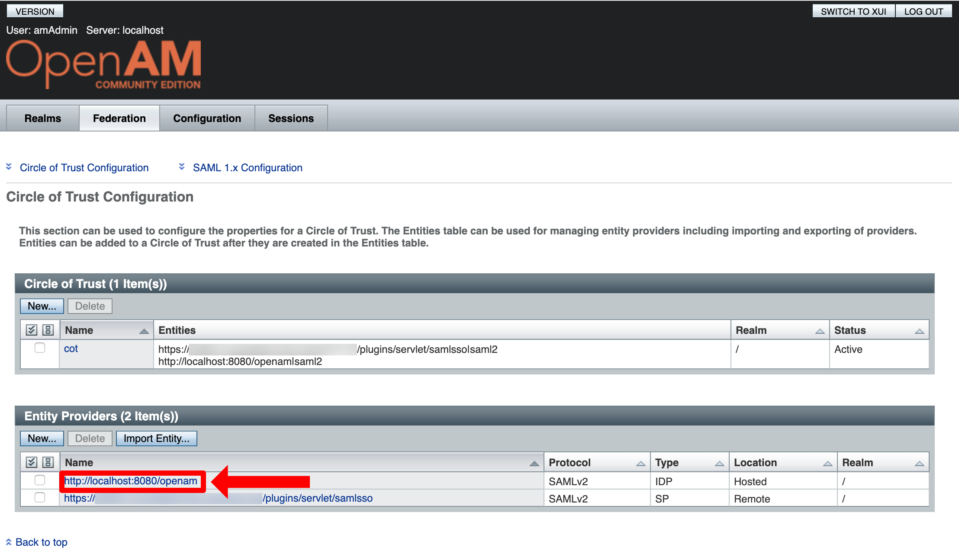Open the Federation tab

[119, 118]
